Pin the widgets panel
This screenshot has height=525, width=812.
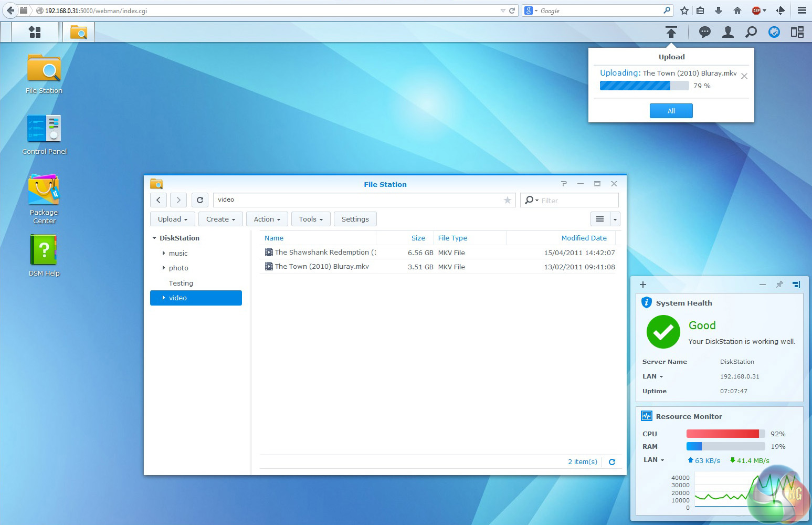779,285
